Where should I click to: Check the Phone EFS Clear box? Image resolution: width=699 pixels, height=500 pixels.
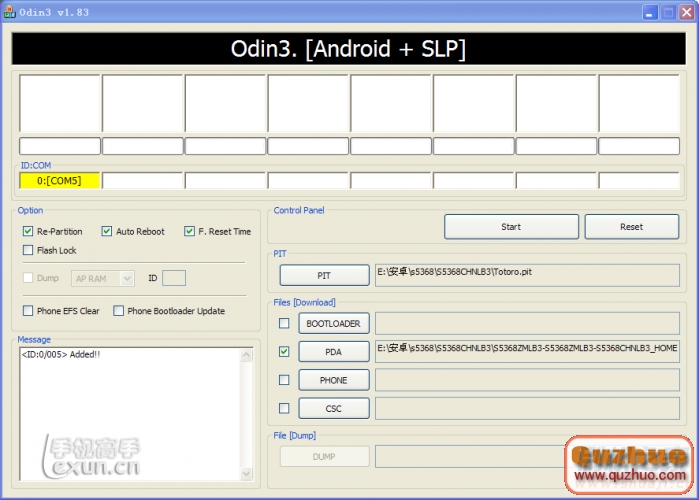coord(28,311)
